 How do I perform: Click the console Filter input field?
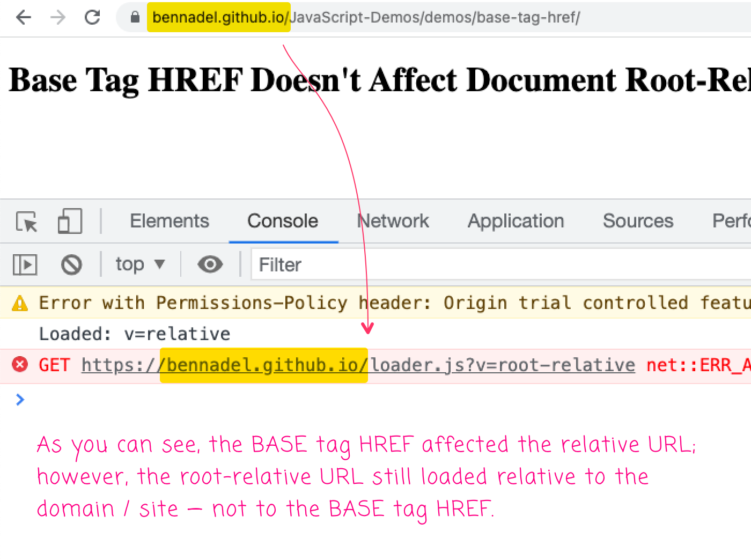483,264
